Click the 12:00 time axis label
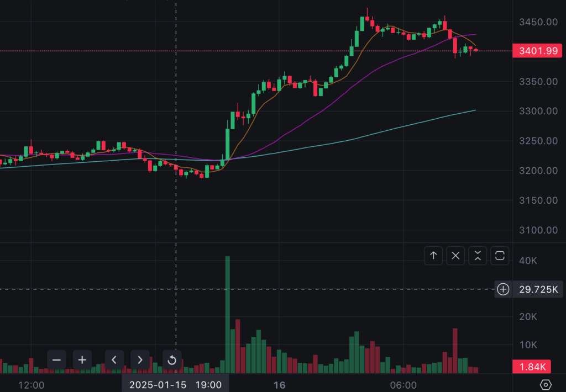 [31, 385]
